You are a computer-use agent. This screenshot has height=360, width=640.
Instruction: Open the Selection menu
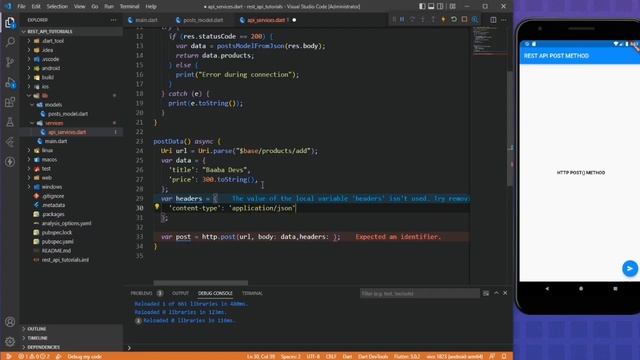coord(57,7)
